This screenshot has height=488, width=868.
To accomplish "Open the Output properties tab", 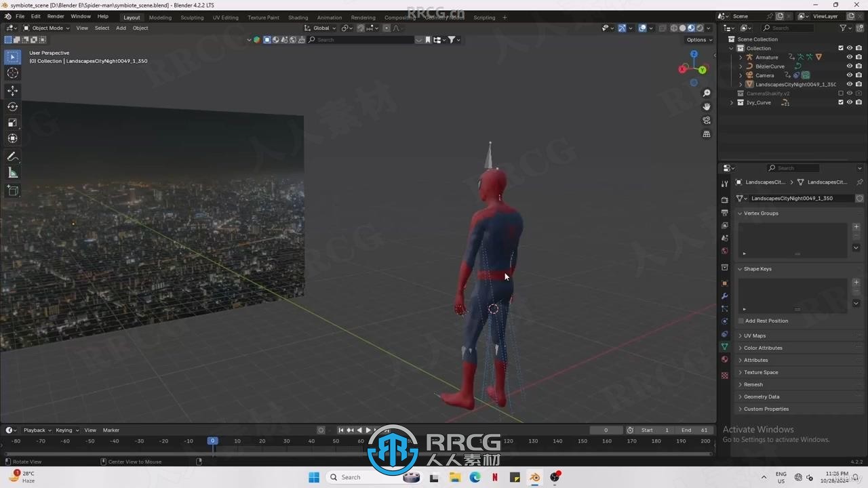I will pos(724,213).
